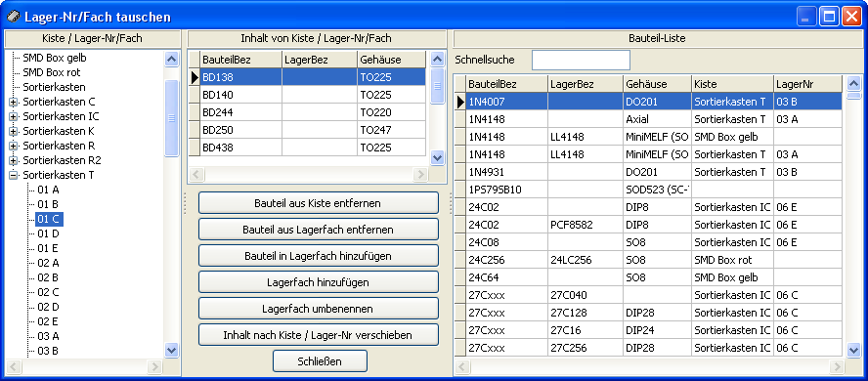The height and width of the screenshot is (381, 868).
Task: Select the 1PS79SB10 component row
Action: pyautogui.click(x=648, y=190)
